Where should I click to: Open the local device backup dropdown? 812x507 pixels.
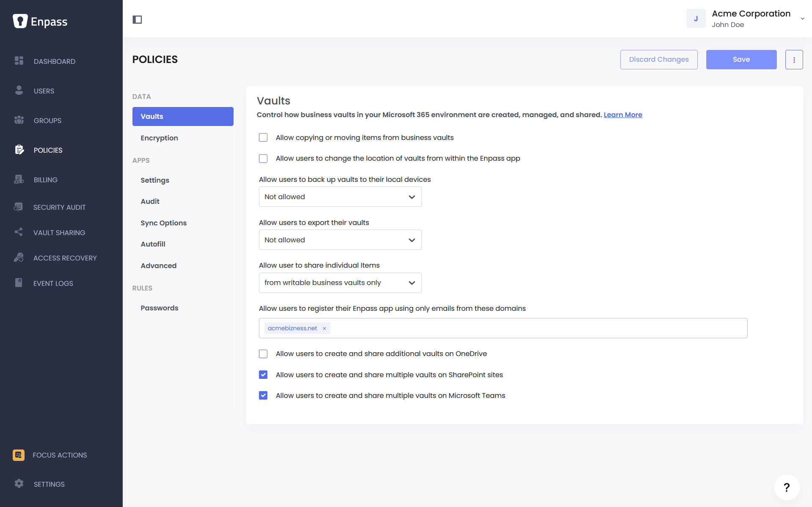point(340,197)
